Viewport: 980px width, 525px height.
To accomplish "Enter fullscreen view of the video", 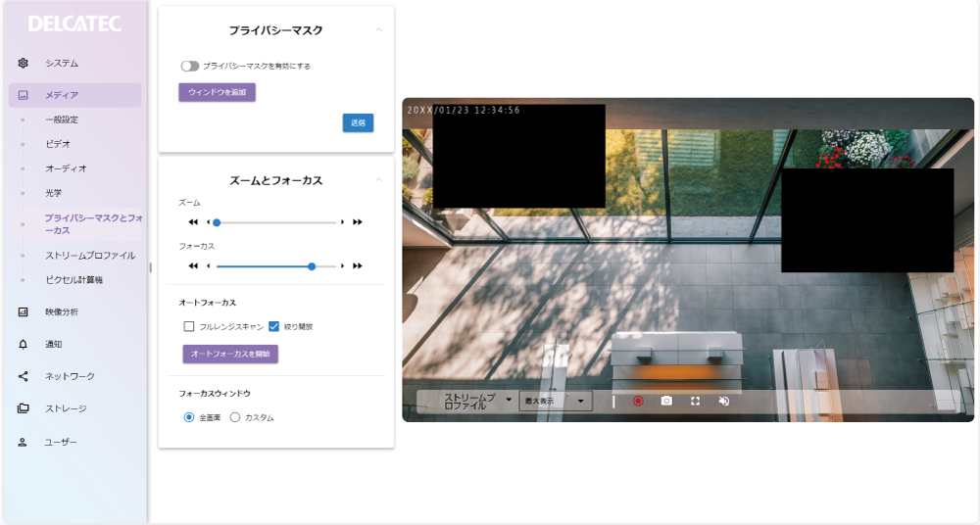I will click(695, 401).
